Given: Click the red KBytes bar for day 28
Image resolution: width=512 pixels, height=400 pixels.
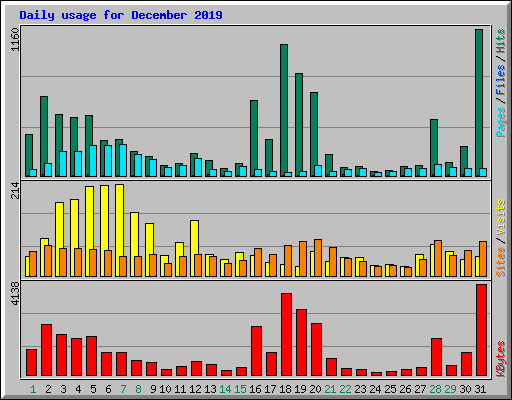Looking at the screenshot, I should pos(436,357).
